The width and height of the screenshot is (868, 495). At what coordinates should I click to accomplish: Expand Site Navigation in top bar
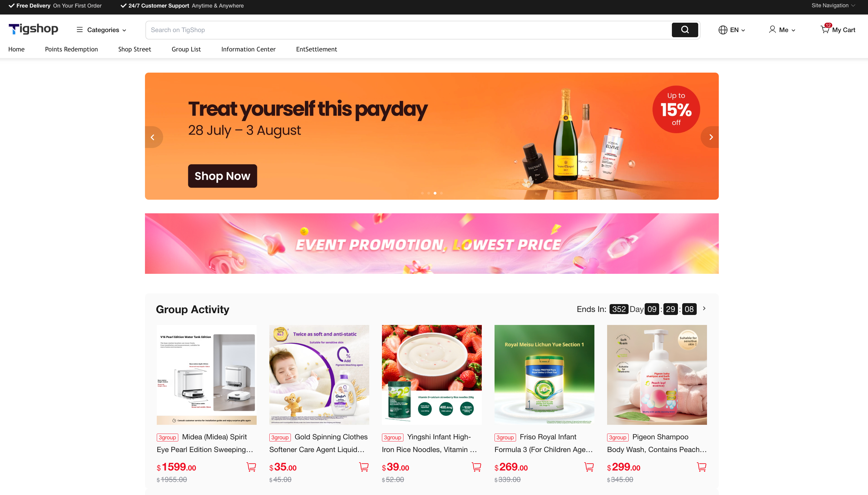(x=833, y=5)
